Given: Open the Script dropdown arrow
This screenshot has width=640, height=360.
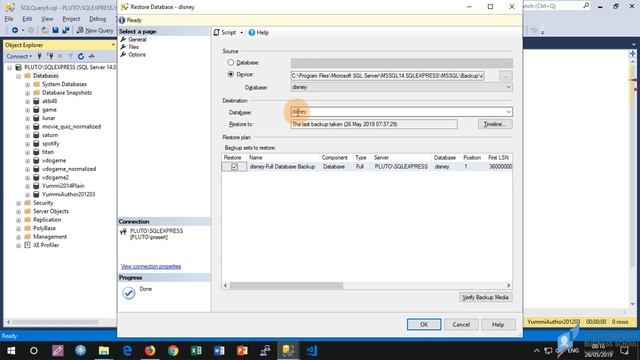Looking at the screenshot, I should 241,33.
